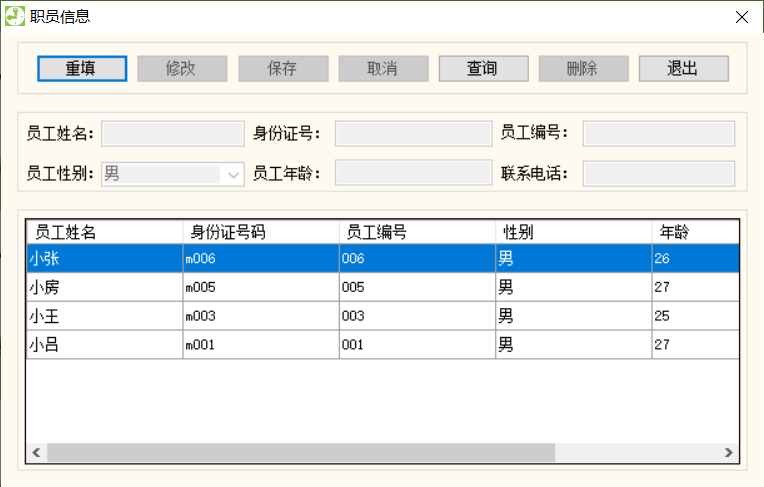
Task: Click the horizontal scrollbar thumb
Action: (x=301, y=452)
